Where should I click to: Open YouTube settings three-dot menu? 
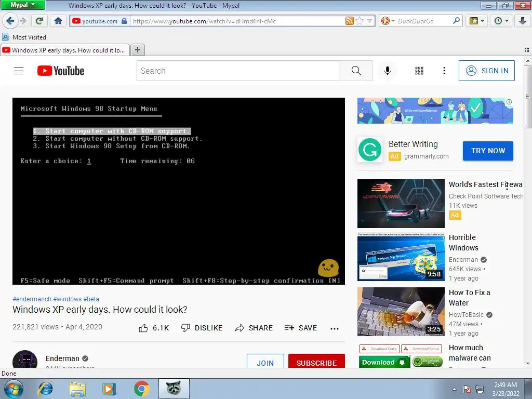pyautogui.click(x=444, y=71)
